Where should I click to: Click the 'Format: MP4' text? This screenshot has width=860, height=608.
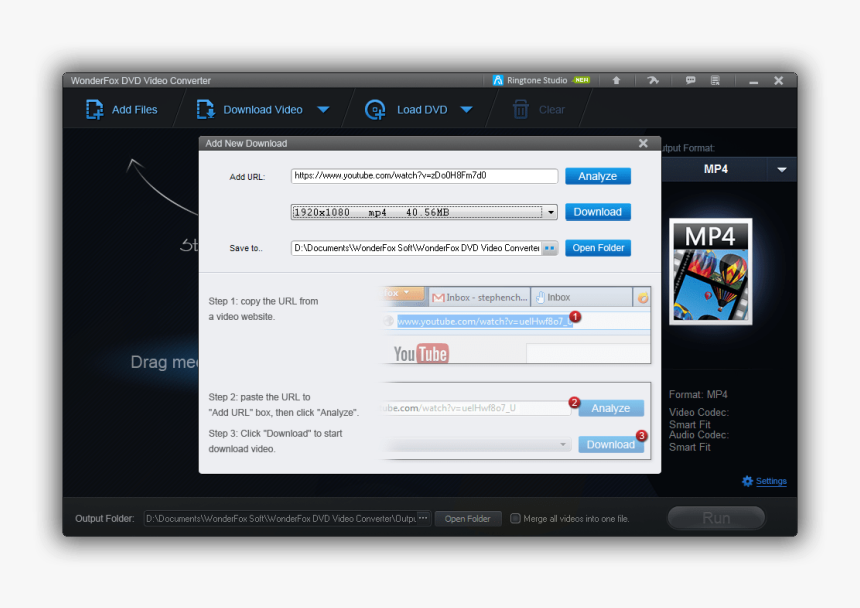point(698,394)
